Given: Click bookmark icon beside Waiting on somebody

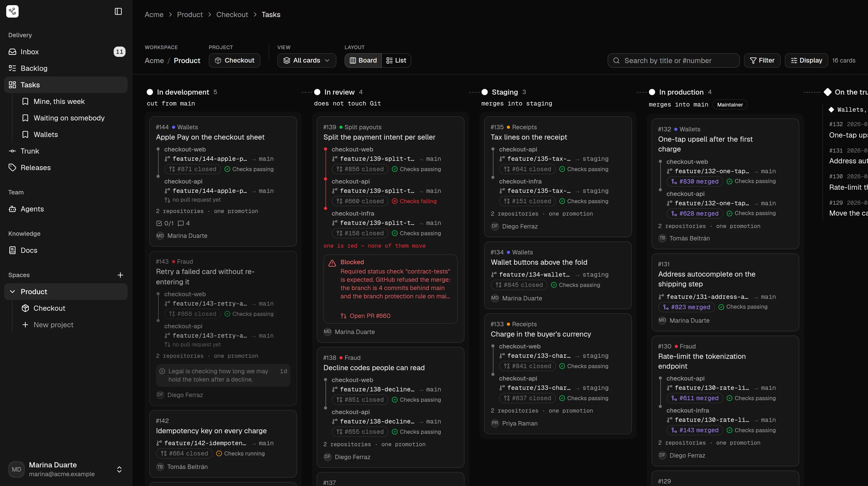Looking at the screenshot, I should tap(25, 118).
